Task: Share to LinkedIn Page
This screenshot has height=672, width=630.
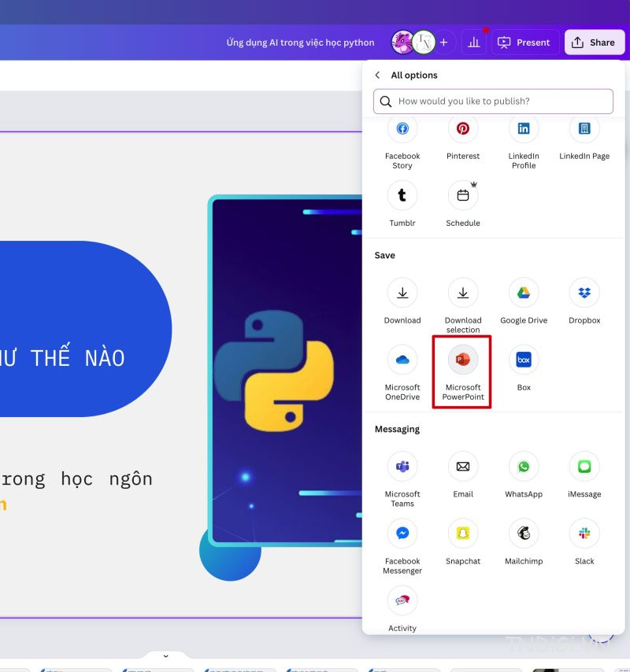Action: (x=584, y=128)
